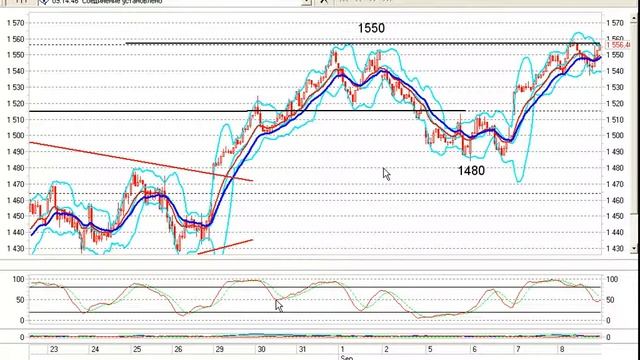Click date label 31 on time axis
640x360 pixels.
(302, 349)
